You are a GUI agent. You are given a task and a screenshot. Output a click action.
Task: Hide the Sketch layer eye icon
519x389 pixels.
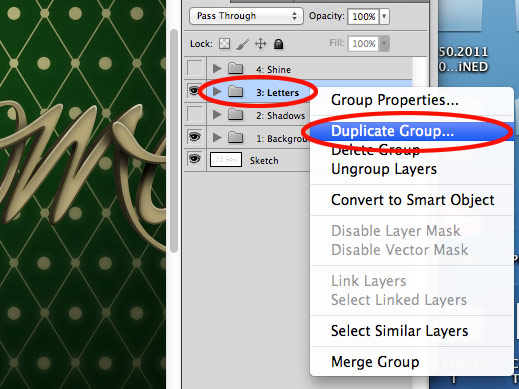195,159
